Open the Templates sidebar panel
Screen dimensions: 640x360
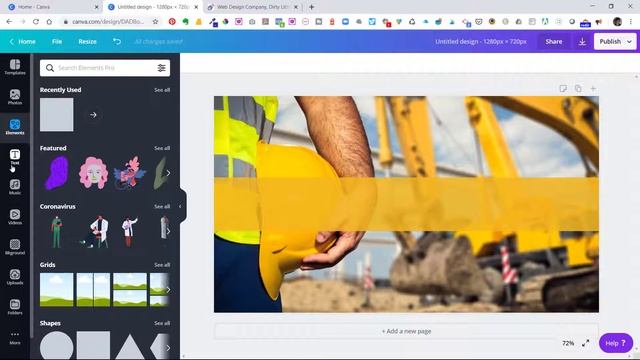[x=15, y=67]
